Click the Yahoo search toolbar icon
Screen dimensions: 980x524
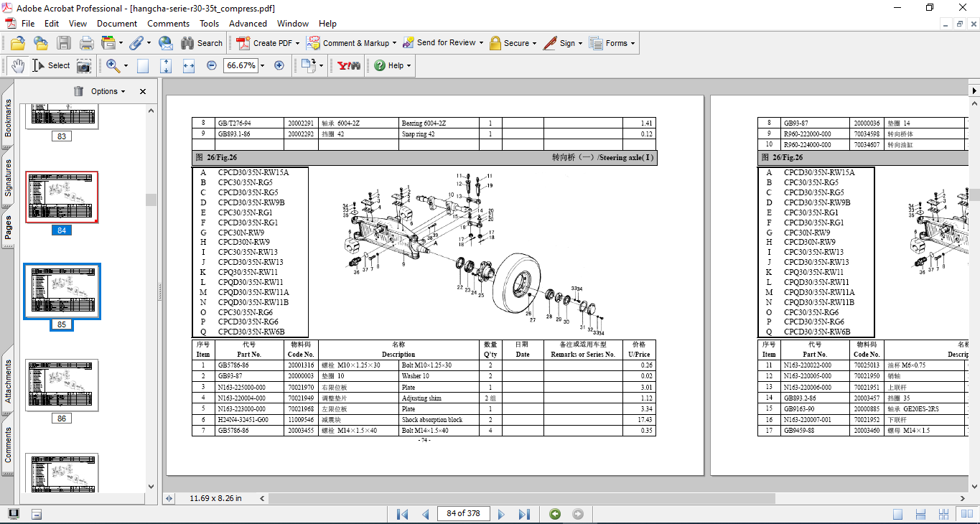349,65
